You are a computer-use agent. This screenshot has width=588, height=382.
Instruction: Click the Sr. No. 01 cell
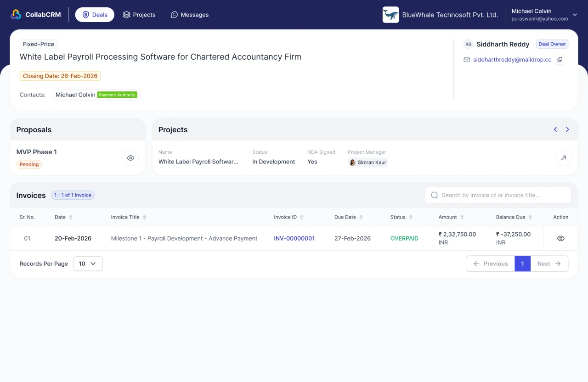tap(27, 238)
